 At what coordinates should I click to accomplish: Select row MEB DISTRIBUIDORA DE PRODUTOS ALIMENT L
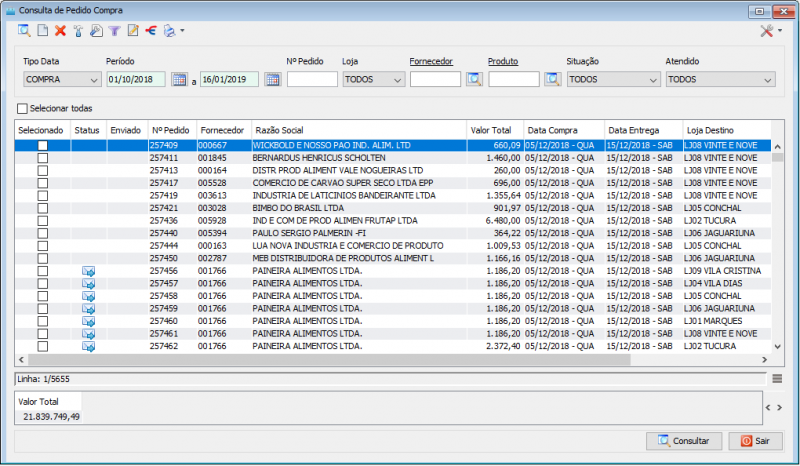(393, 258)
